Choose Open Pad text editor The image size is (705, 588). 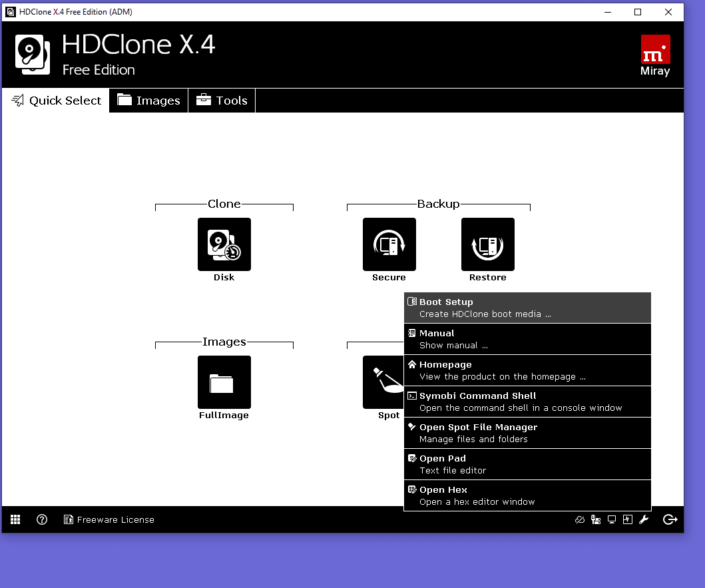pos(527,464)
